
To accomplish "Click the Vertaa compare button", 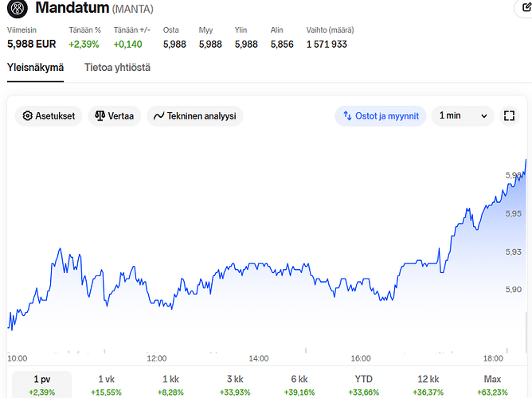I will pyautogui.click(x=115, y=116).
